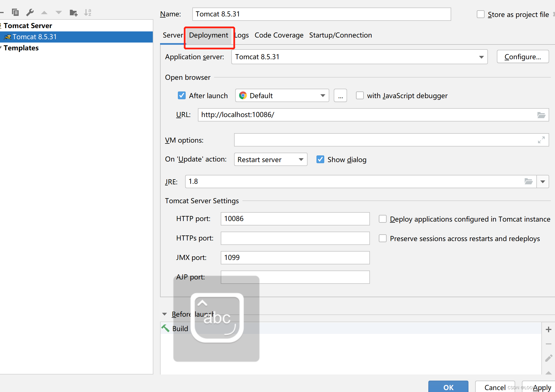Click in the AJP port field

(x=295, y=277)
